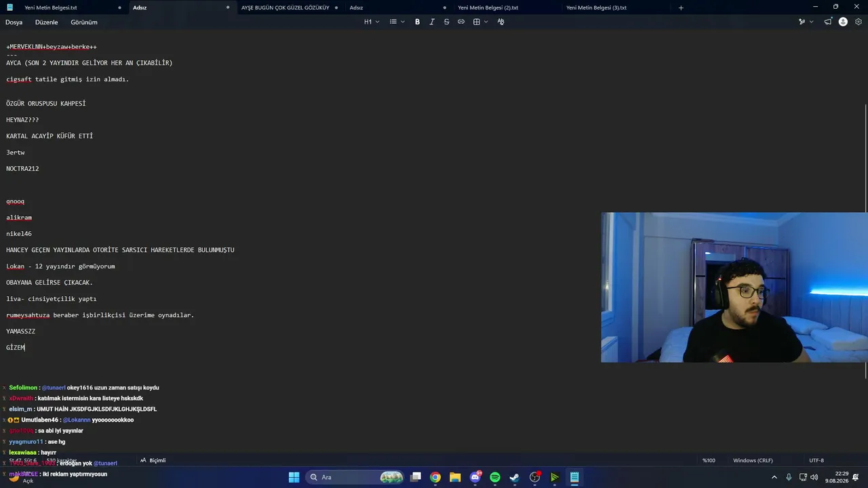868x488 pixels.
Task: Click the line "OBAYANA GELİRSE ÇIKACAK."
Action: coord(50,283)
